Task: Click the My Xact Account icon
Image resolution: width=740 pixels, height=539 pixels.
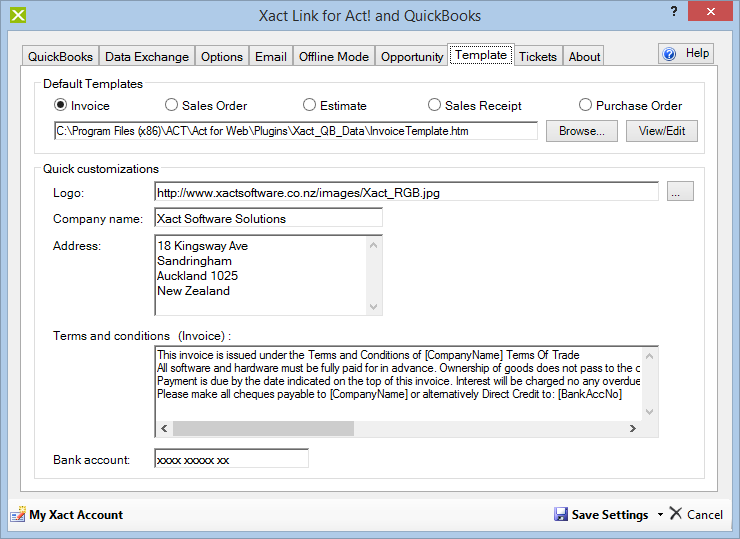Action: (x=18, y=514)
